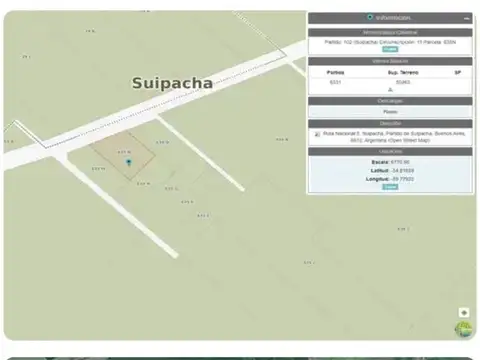Click the Sup. Terreno numeric value in the table

click(x=403, y=82)
